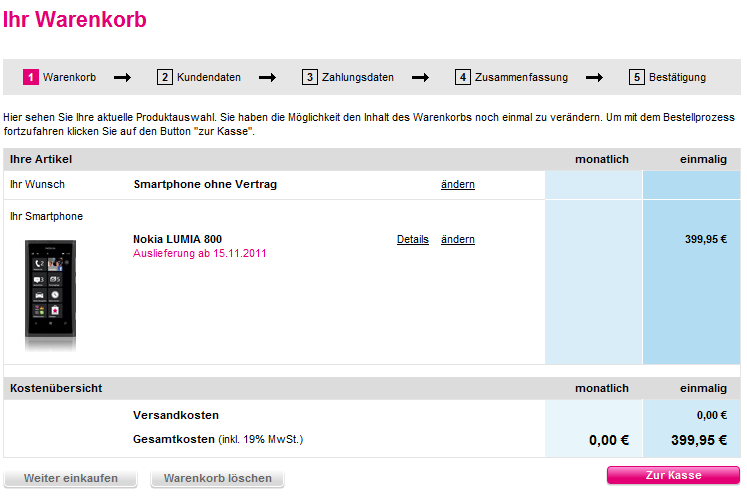Click the Ihr Smartphone label

(46, 216)
